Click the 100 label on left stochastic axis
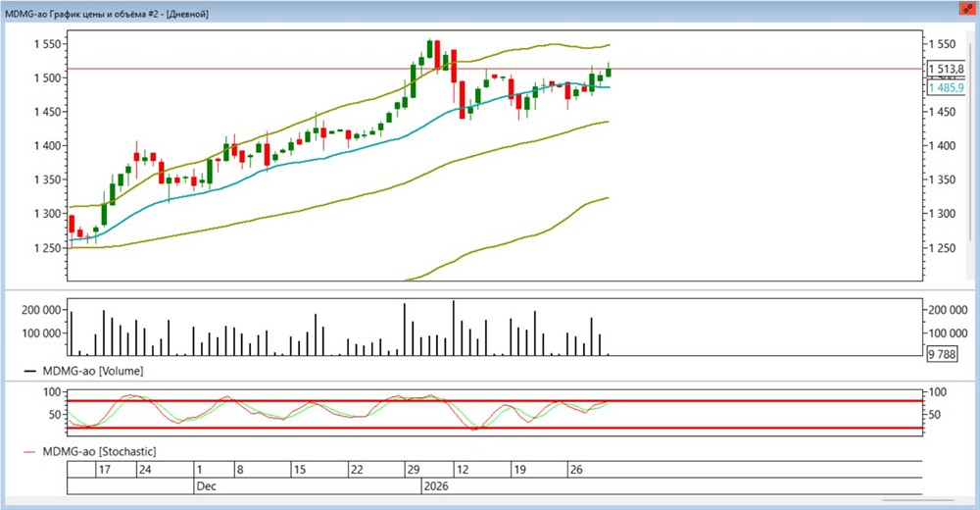The height and width of the screenshot is (510, 980). [53, 392]
